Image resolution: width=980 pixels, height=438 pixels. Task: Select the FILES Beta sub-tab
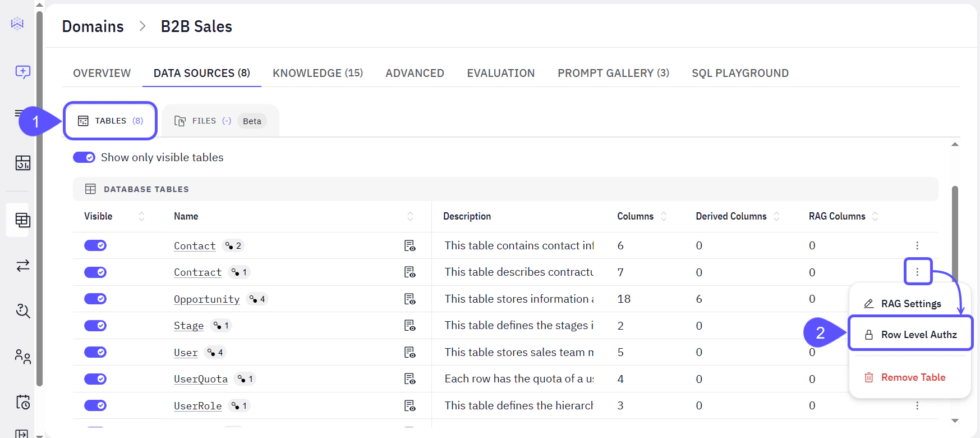(220, 121)
